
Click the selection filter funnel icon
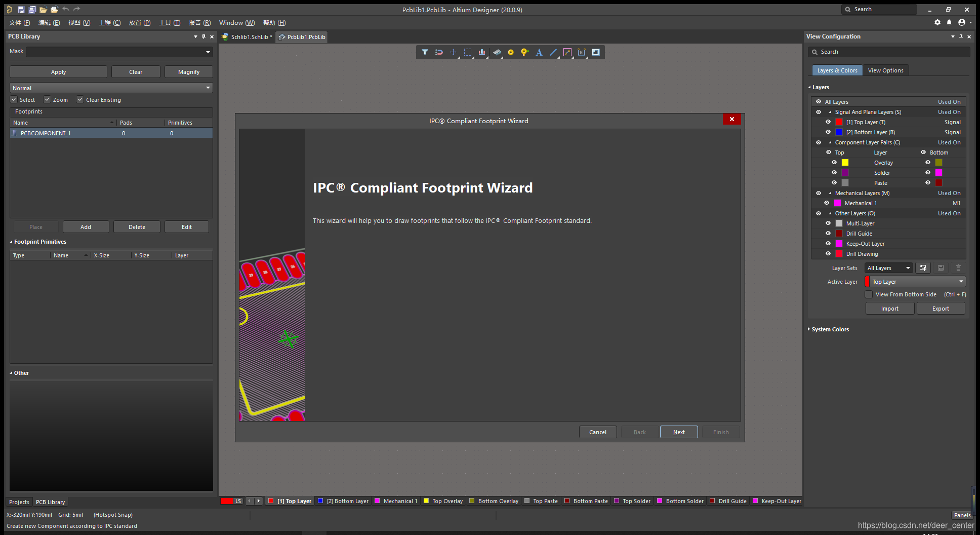(425, 52)
